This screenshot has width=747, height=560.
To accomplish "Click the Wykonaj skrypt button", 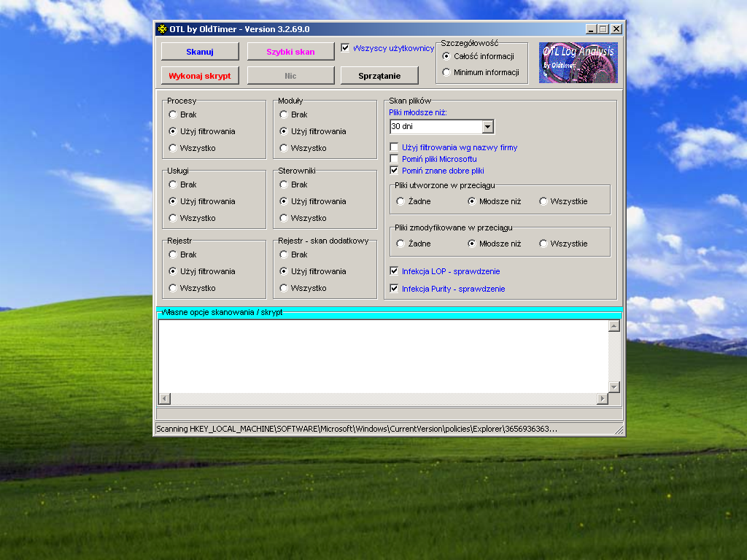I will (x=200, y=76).
